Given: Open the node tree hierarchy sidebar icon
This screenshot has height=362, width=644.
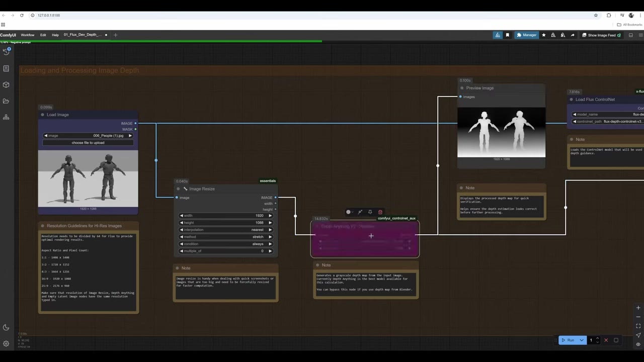Looking at the screenshot, I should point(6,117).
